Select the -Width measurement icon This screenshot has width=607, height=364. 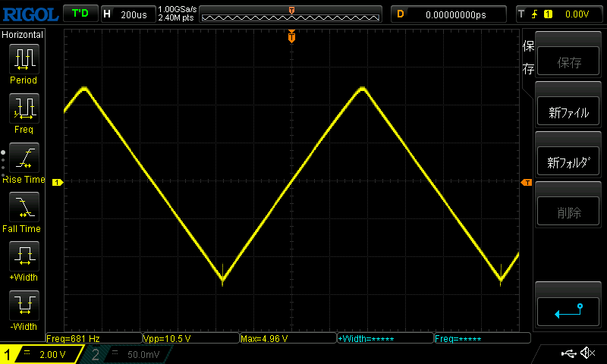[x=24, y=305]
